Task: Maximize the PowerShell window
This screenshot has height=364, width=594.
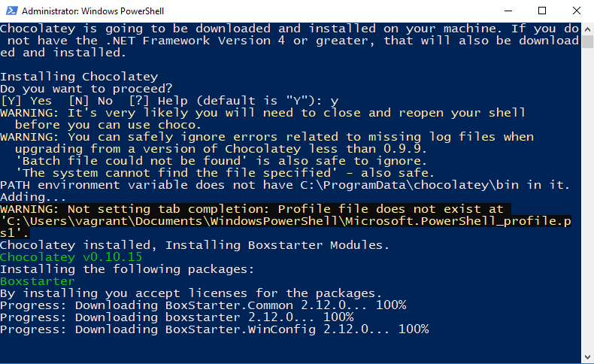Action: click(x=542, y=11)
